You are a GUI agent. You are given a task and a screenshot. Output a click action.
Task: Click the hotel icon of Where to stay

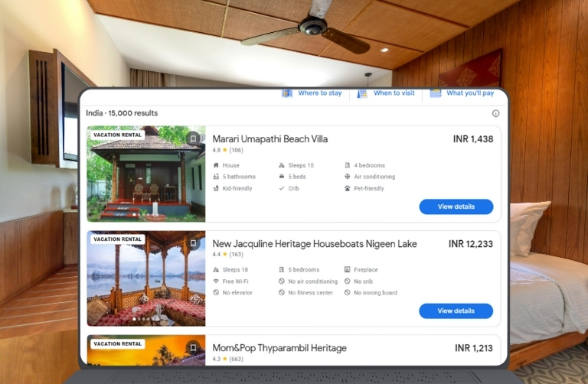(x=287, y=93)
